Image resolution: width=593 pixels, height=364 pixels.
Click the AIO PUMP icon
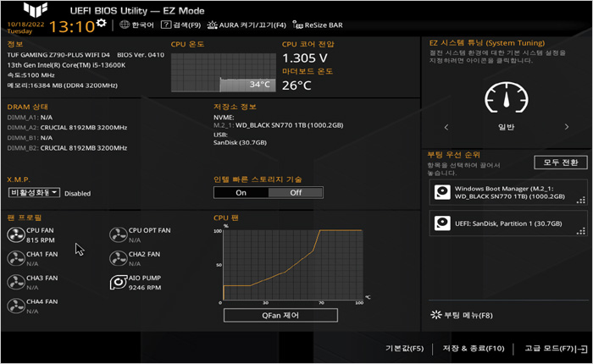click(x=119, y=283)
